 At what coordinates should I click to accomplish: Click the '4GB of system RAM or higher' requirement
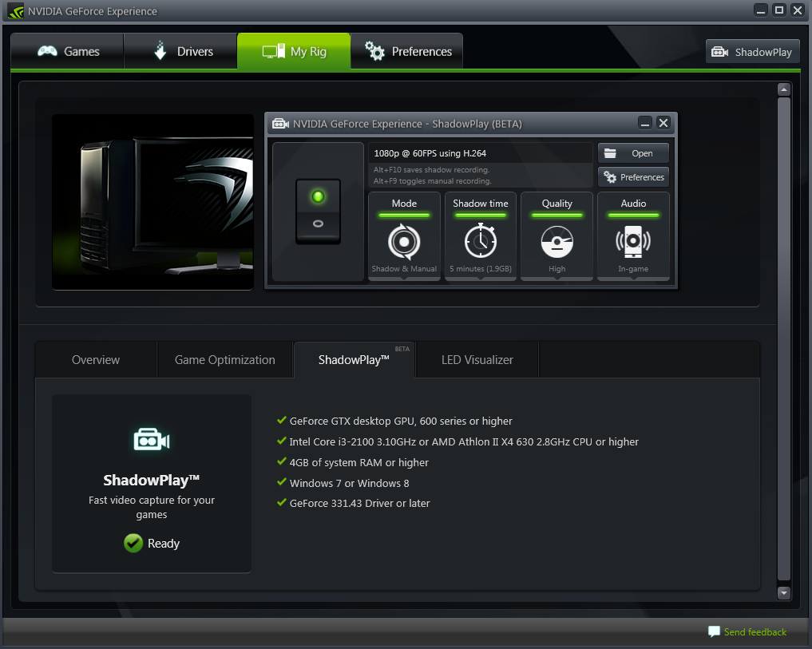358,462
